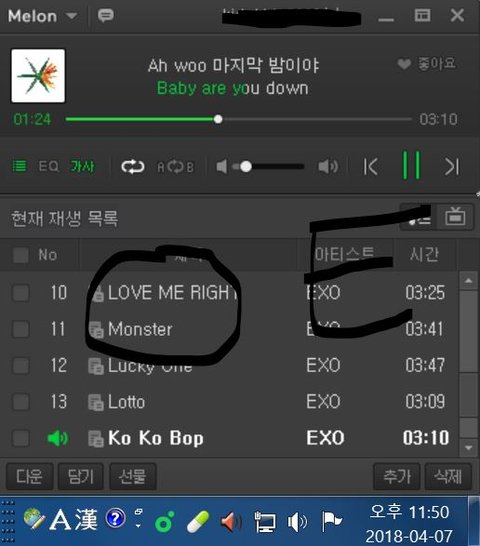Click the 삭제 delete button
The height and width of the screenshot is (546, 480).
coord(448,476)
